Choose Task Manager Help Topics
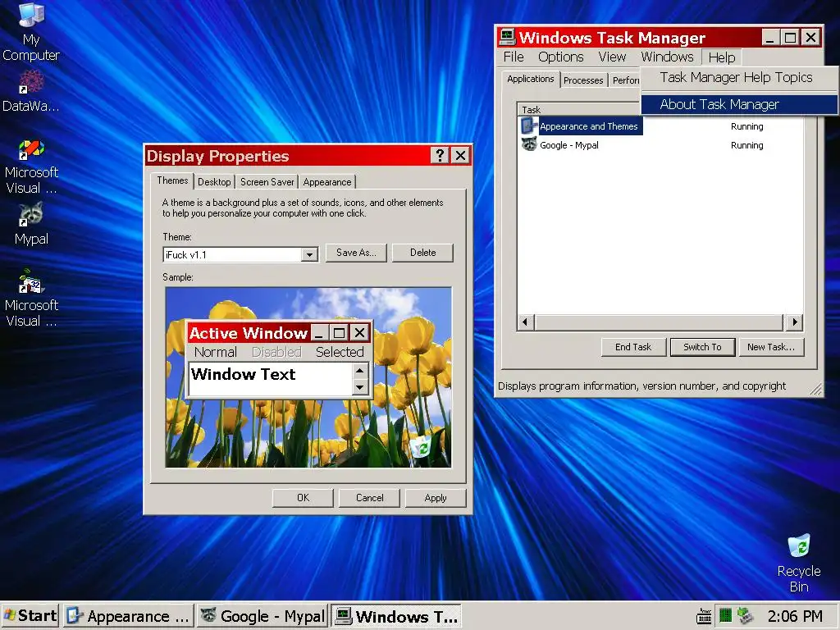This screenshot has height=630, width=840. [x=739, y=78]
